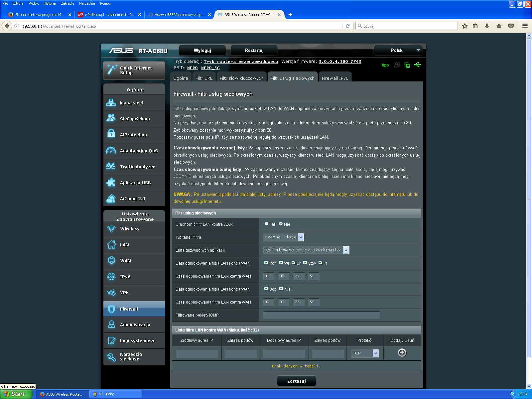The height and width of the screenshot is (399, 532).
Task: Open Narzędzia sieciowe wrench icon
Action: point(111,357)
